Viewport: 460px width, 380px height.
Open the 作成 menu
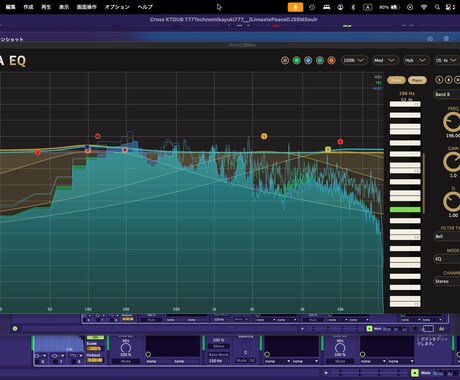tap(28, 7)
